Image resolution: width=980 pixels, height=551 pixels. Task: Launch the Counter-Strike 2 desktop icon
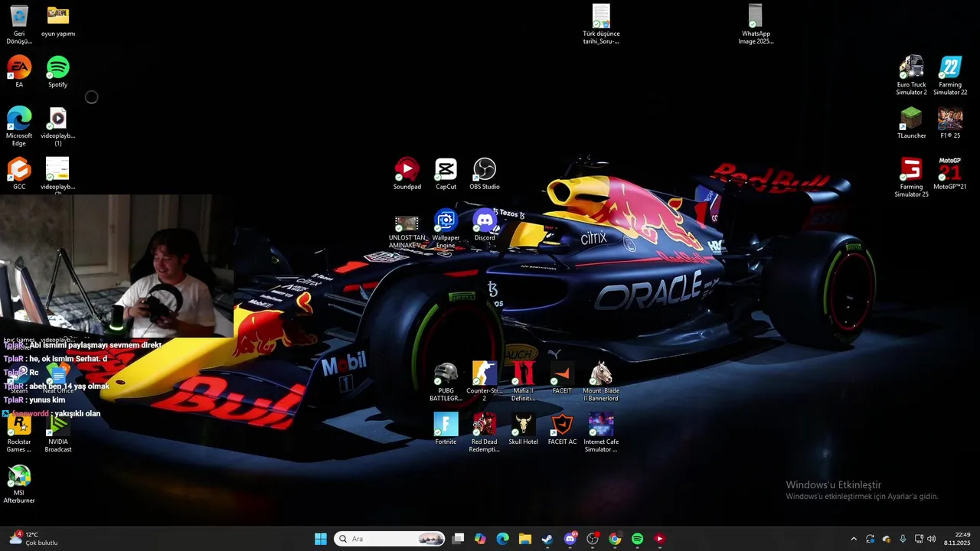[x=485, y=382]
